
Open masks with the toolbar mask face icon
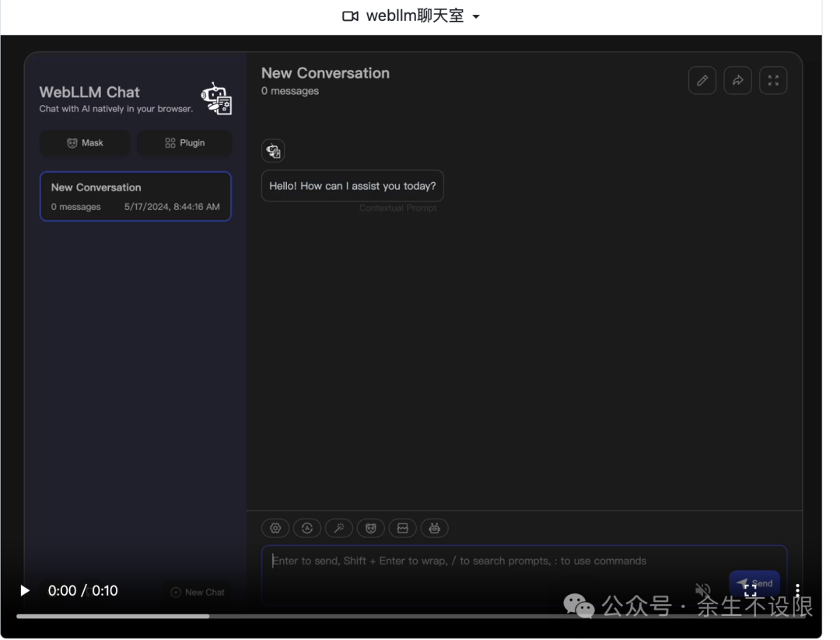click(371, 528)
